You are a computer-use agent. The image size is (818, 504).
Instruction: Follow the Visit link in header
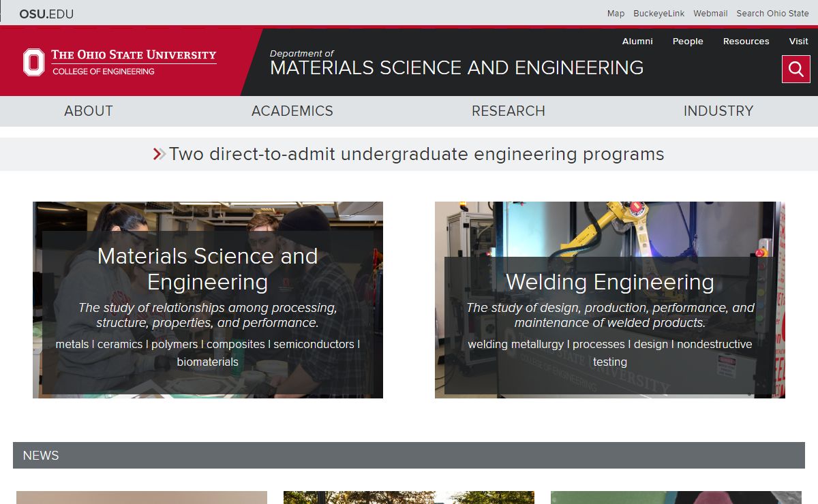pos(799,42)
